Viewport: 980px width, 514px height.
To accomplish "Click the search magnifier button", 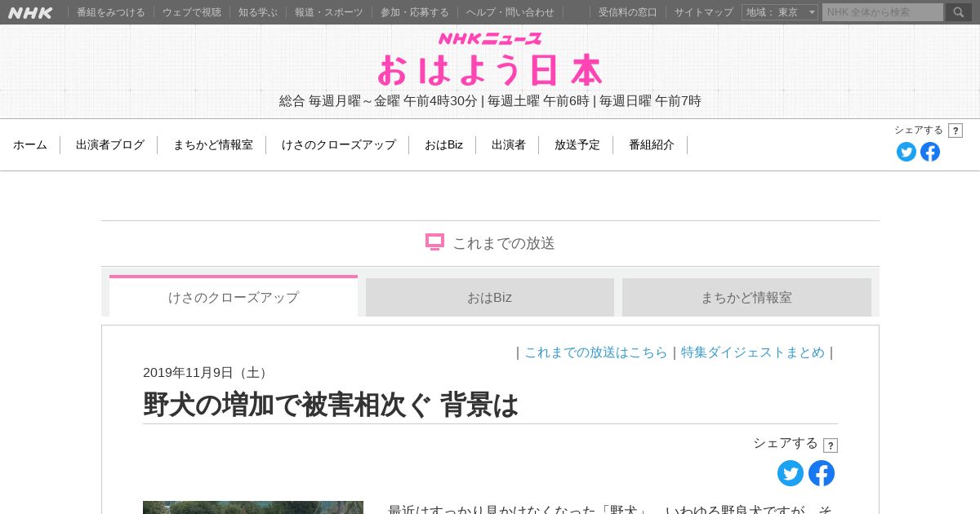I will [959, 12].
